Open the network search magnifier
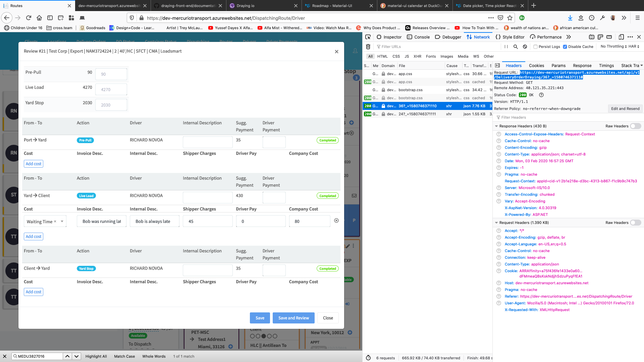Viewport: 644px width, 362px height. pyautogui.click(x=516, y=47)
